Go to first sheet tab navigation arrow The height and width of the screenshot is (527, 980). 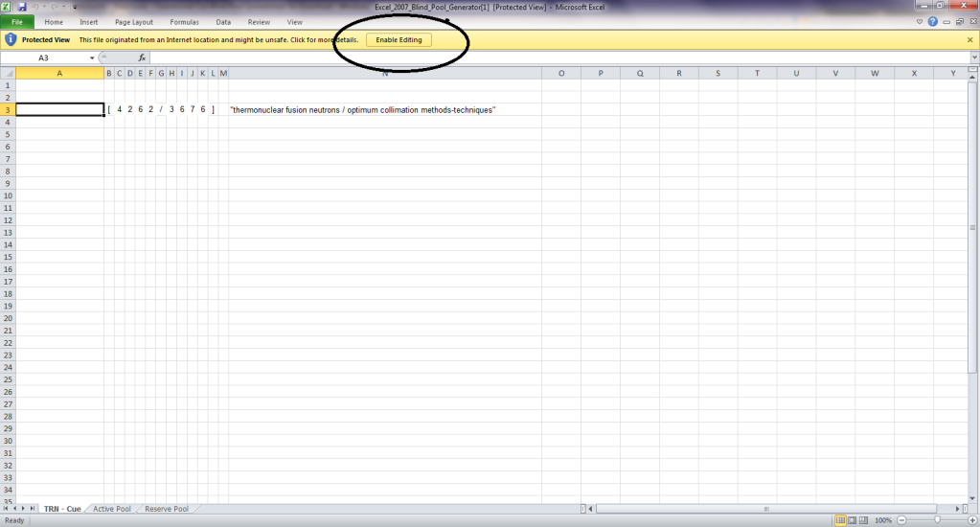point(6,509)
